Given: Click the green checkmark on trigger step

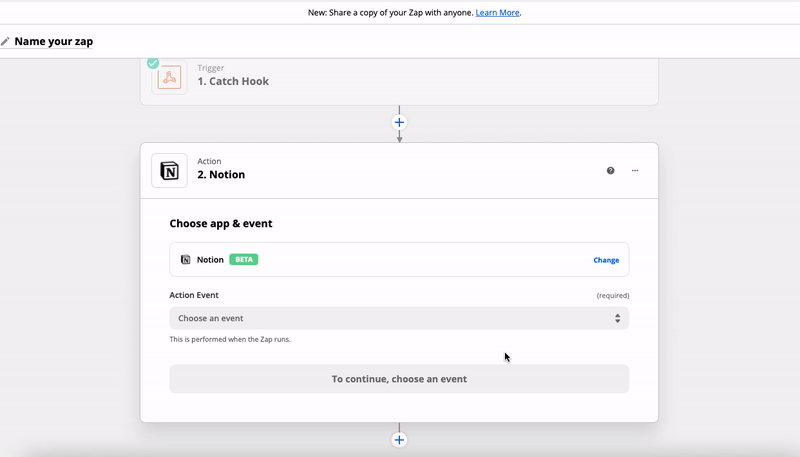Looking at the screenshot, I should pos(153,63).
